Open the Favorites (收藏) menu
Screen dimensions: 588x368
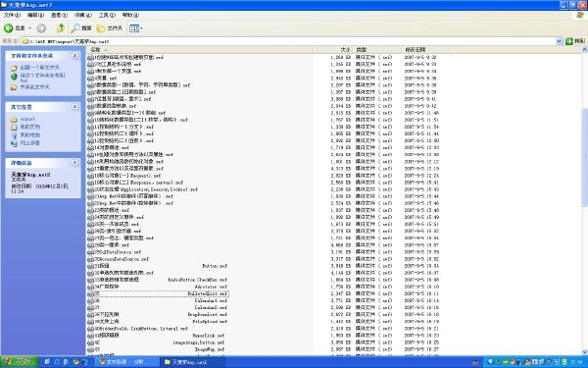point(83,15)
